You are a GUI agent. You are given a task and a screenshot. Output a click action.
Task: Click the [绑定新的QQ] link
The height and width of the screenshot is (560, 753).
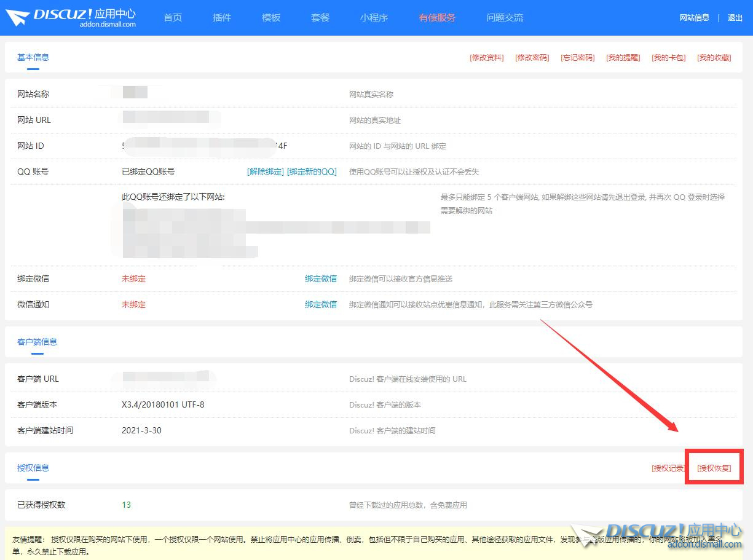coord(312,172)
